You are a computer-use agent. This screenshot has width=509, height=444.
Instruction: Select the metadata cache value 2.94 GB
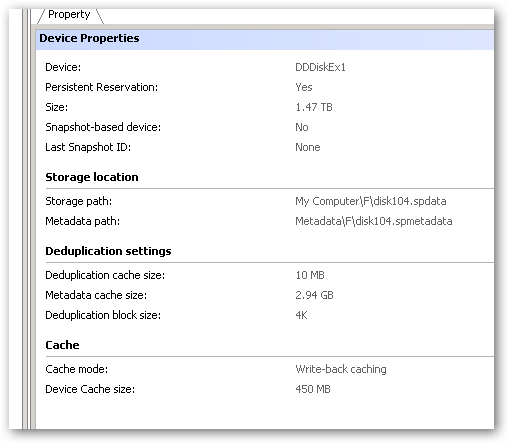[x=314, y=295]
